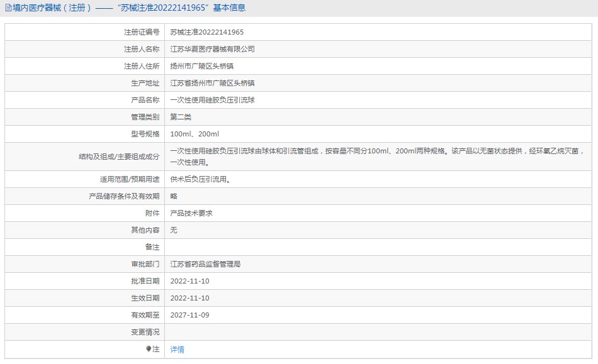Select the specification 100ml、200ml
This screenshot has height=364, width=598.
click(x=195, y=134)
